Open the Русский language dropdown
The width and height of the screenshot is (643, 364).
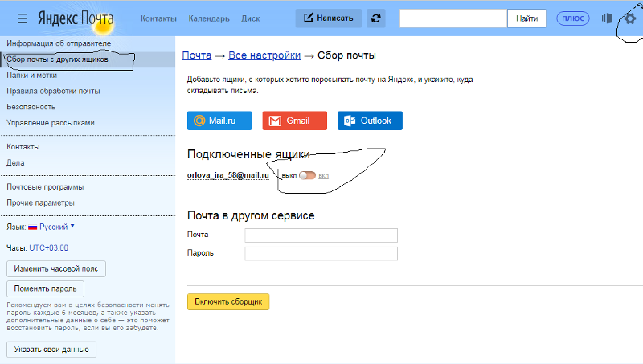tap(56, 227)
